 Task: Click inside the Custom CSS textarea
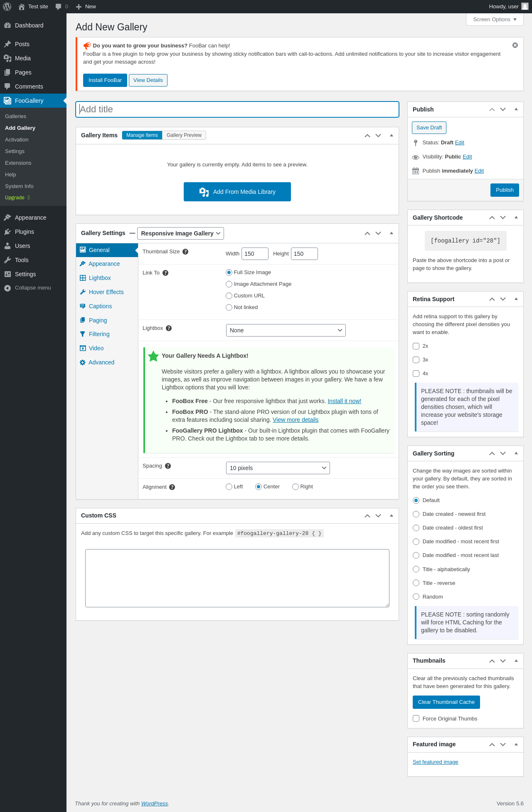point(237,578)
